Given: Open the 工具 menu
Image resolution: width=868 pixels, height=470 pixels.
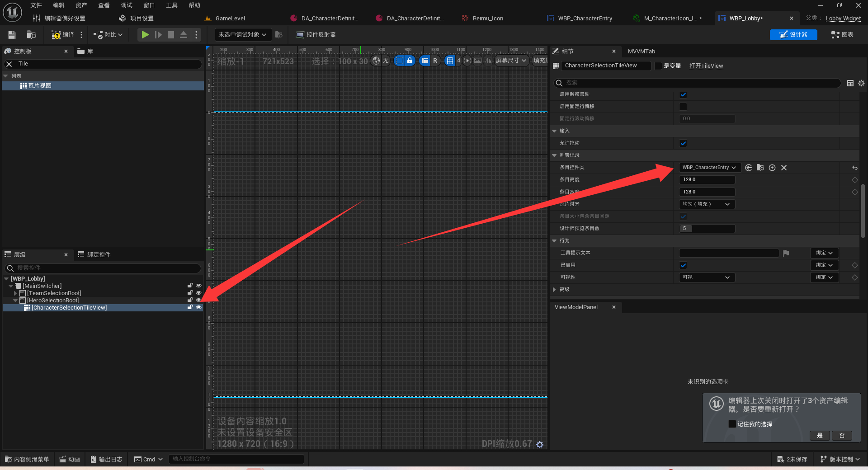Looking at the screenshot, I should point(172,5).
